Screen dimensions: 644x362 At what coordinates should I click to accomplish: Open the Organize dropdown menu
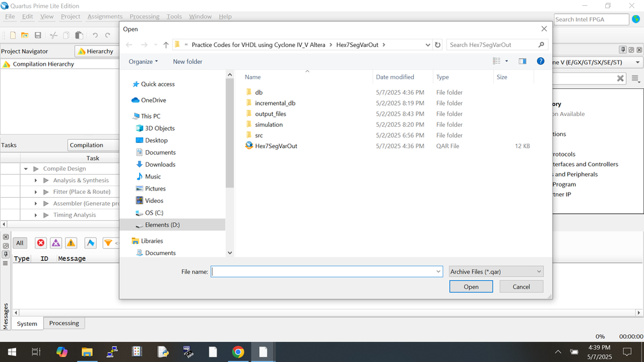[143, 62]
